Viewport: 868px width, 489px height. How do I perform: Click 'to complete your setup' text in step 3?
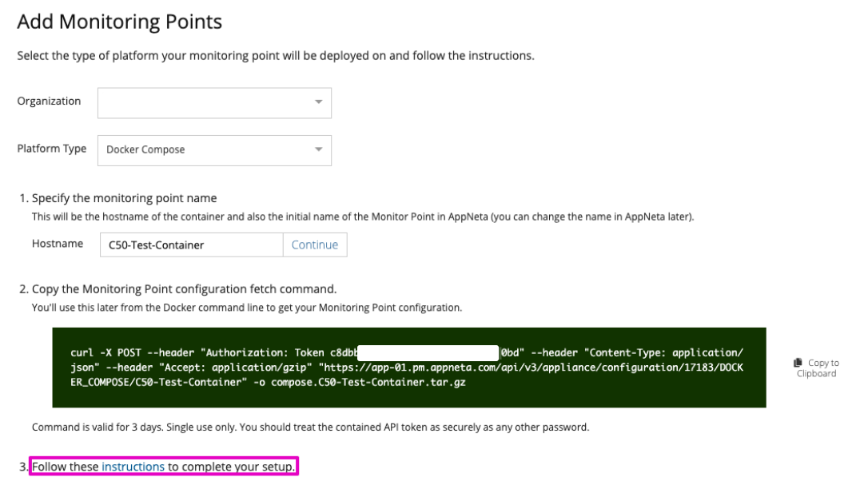click(232, 466)
